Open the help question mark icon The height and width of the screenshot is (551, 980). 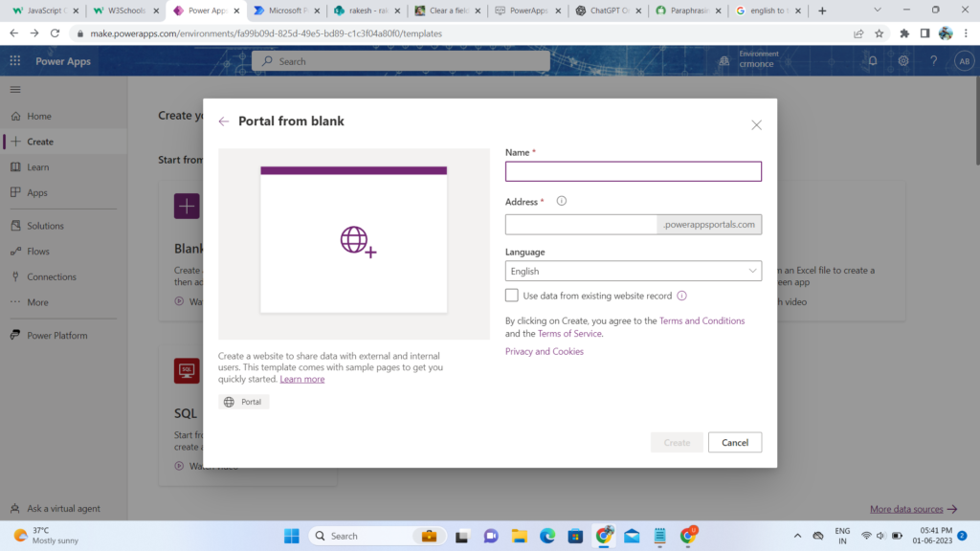click(x=934, y=60)
